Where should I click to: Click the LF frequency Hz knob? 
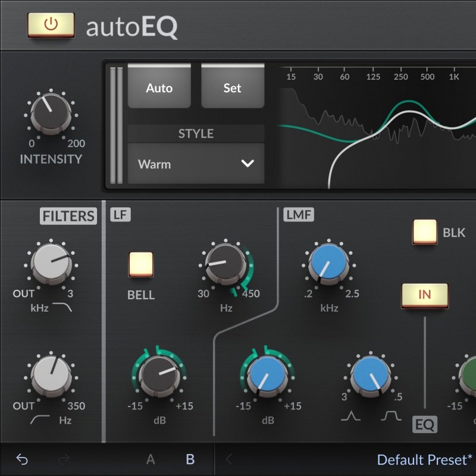(226, 264)
